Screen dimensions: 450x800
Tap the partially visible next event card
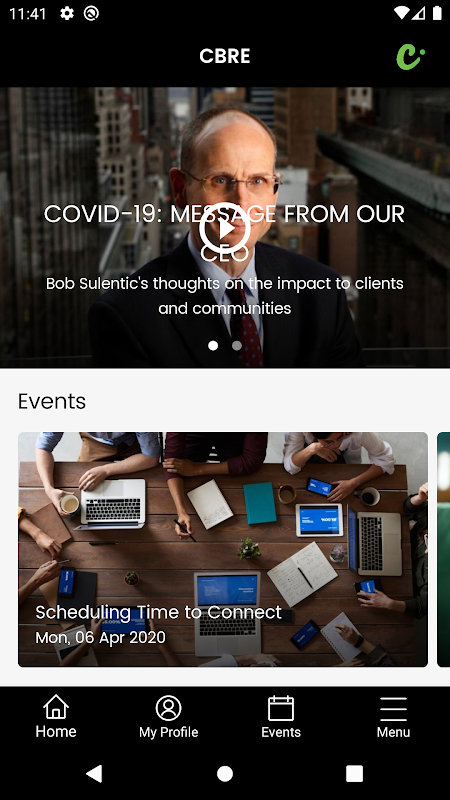443,549
